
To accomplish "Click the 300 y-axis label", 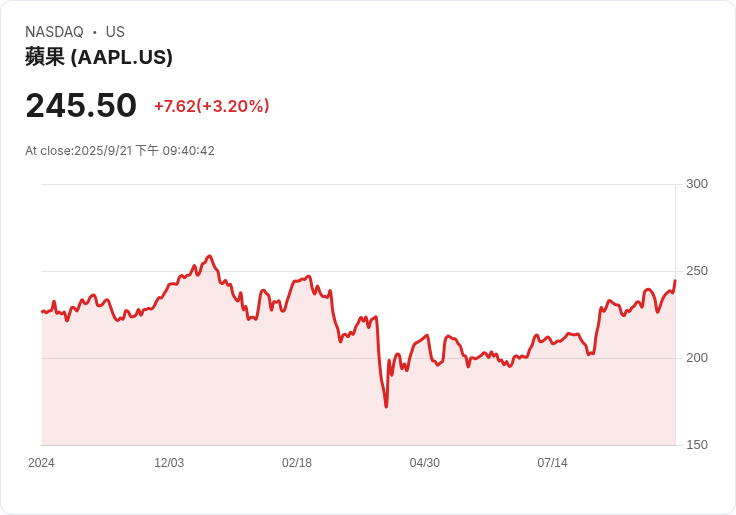I will 697,184.
